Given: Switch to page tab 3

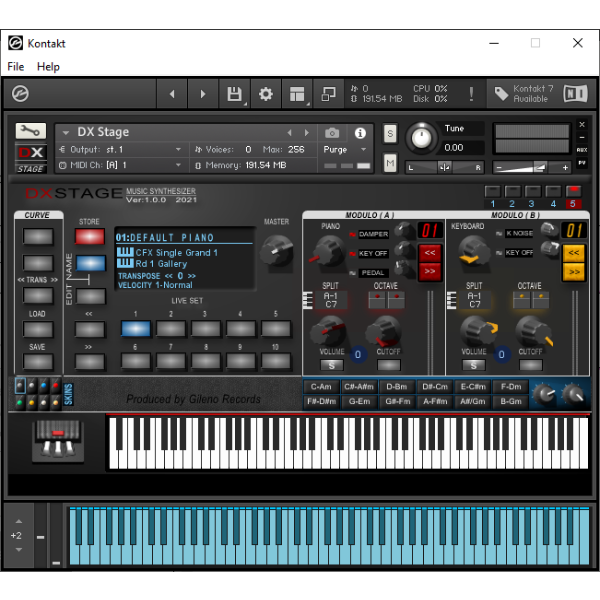Looking at the screenshot, I should click(532, 195).
